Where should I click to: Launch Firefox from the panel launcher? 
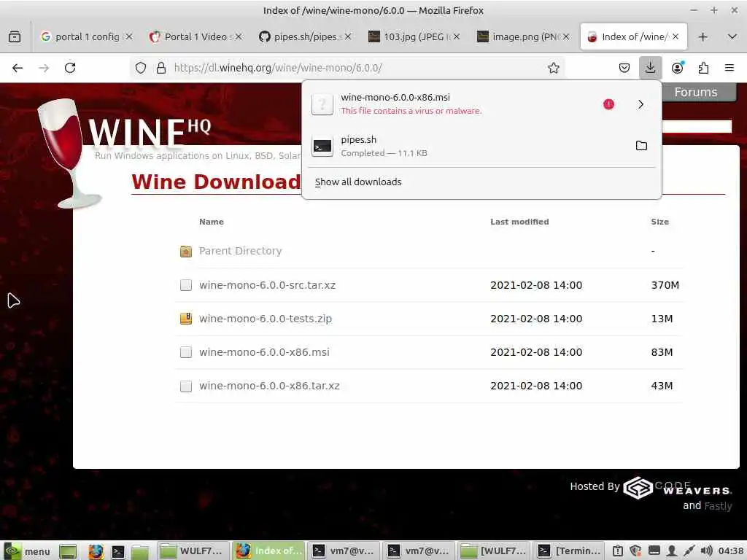point(96,551)
